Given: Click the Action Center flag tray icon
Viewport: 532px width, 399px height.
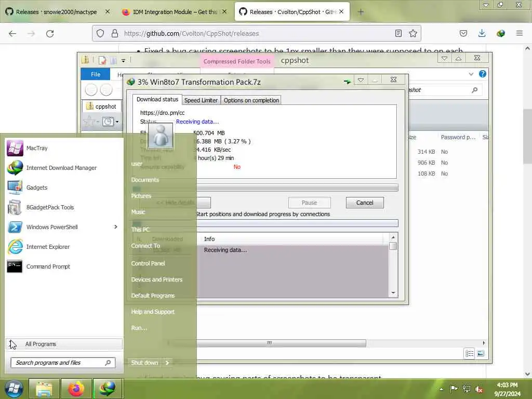Looking at the screenshot, I should (x=454, y=389).
